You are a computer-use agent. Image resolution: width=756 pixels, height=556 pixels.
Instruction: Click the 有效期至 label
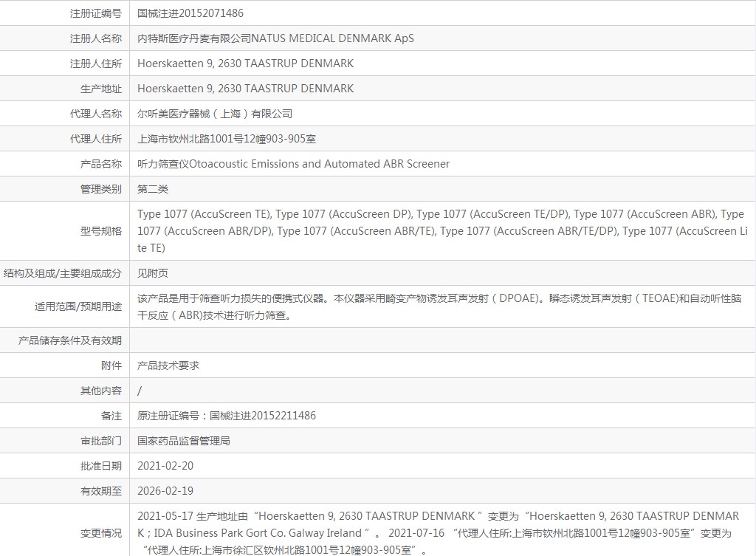point(101,491)
